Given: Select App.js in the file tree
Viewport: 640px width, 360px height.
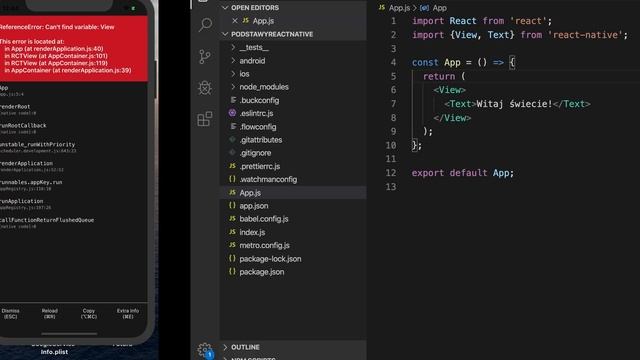Looking at the screenshot, I should pos(293,193).
